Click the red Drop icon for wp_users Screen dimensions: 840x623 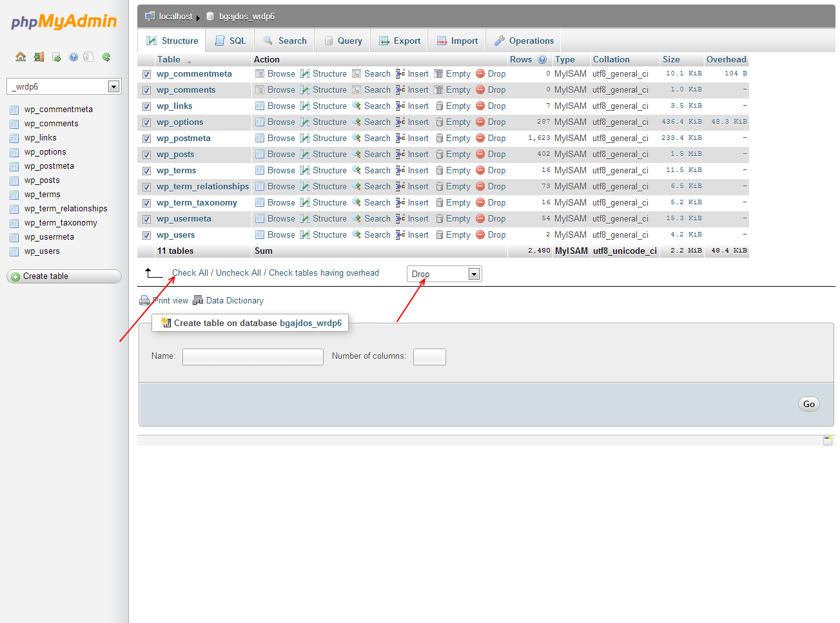[480, 235]
